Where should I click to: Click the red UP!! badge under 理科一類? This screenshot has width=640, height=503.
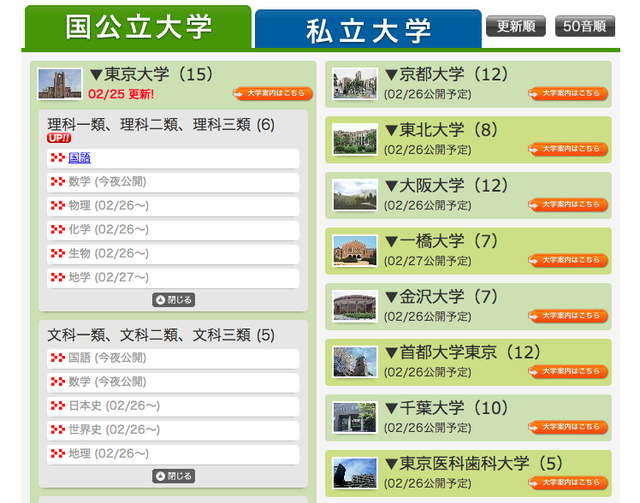pyautogui.click(x=59, y=138)
